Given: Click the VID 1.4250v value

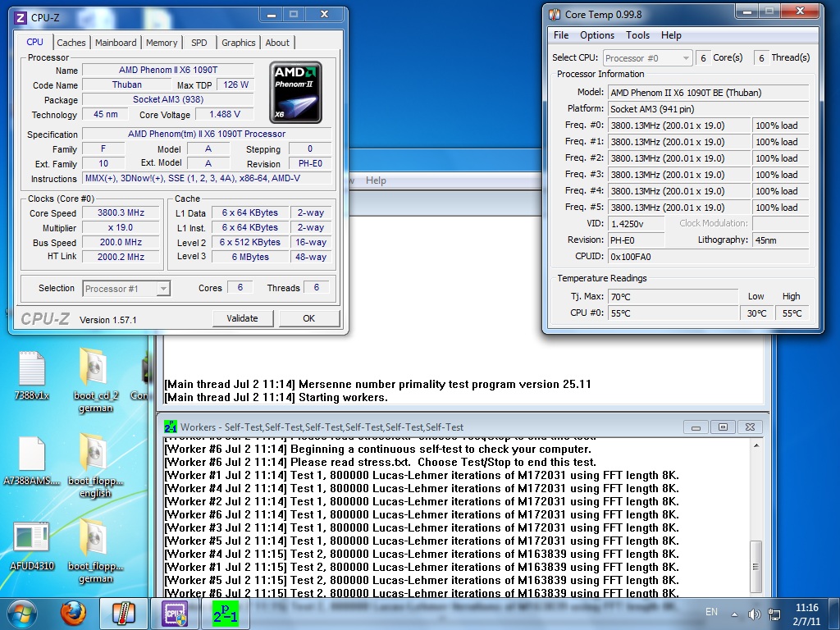Looking at the screenshot, I should tap(636, 224).
